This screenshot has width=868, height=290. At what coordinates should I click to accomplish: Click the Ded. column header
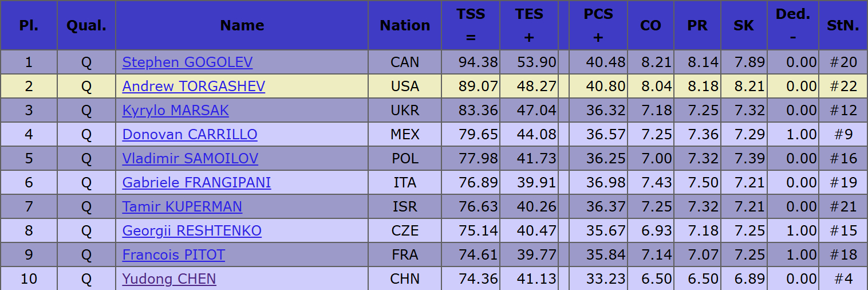coord(793,25)
